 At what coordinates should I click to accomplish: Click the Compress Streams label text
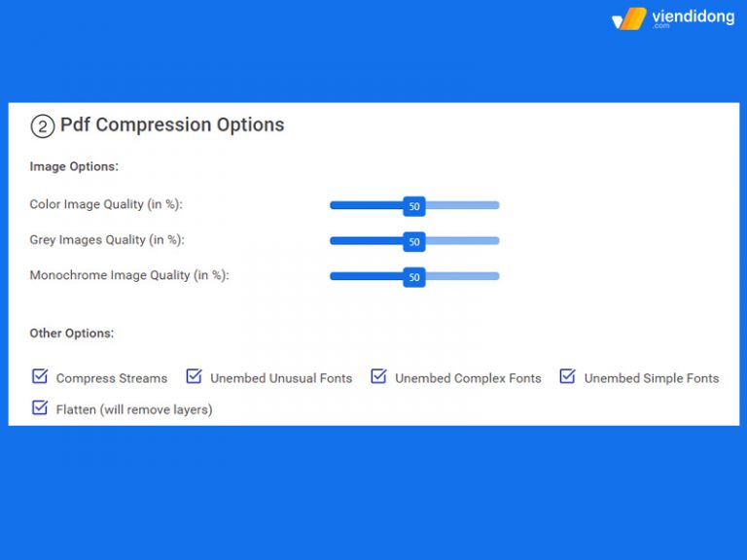coord(112,378)
